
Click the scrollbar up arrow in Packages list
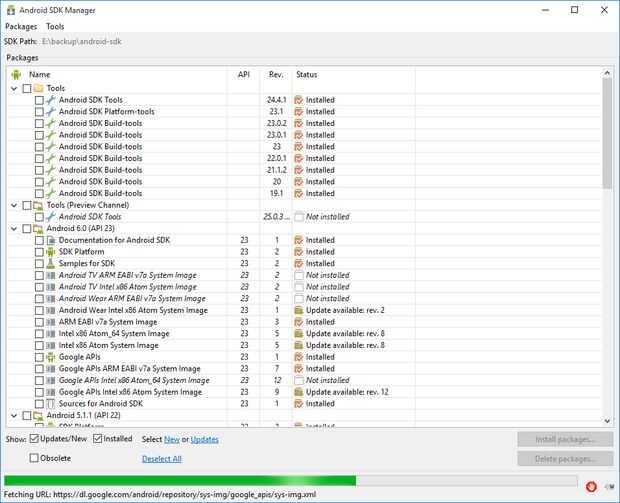click(x=607, y=72)
